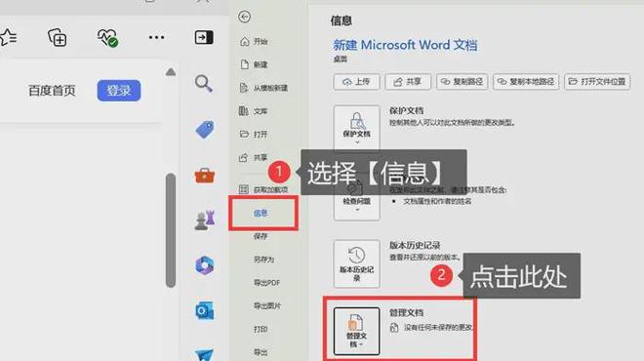Click the 新建 Microsoft Word 文档 title
Screen dimensions: 644x361
tap(405, 45)
